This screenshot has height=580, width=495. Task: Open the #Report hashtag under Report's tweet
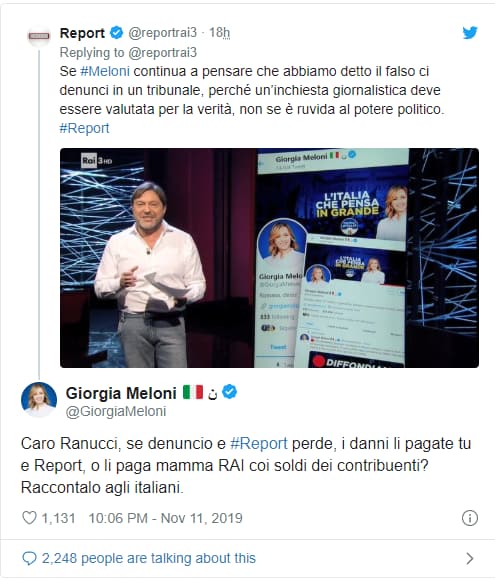[x=84, y=128]
